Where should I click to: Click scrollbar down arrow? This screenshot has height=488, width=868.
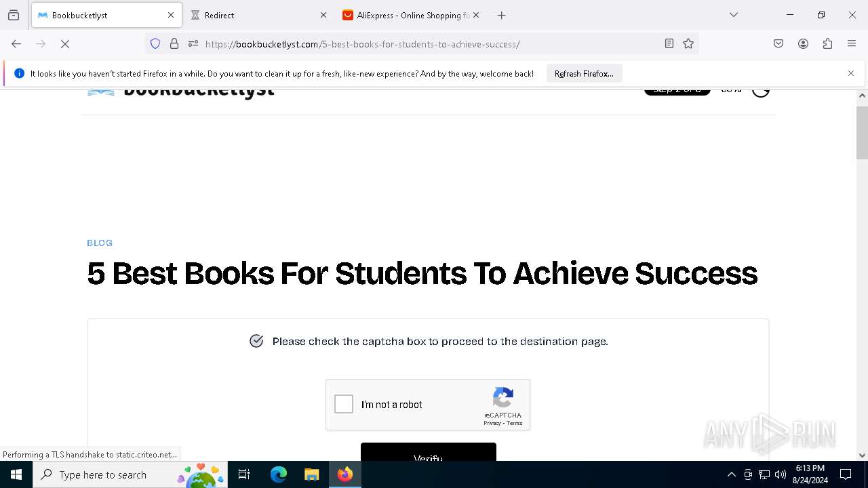coord(862,455)
